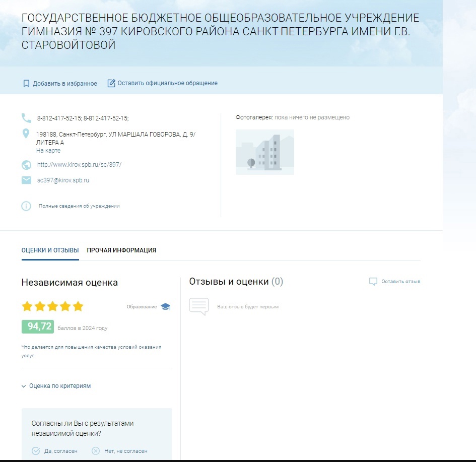This screenshot has width=476, height=462.
Task: Click the placeholder building photo thumbnail
Action: pyautogui.click(x=265, y=152)
